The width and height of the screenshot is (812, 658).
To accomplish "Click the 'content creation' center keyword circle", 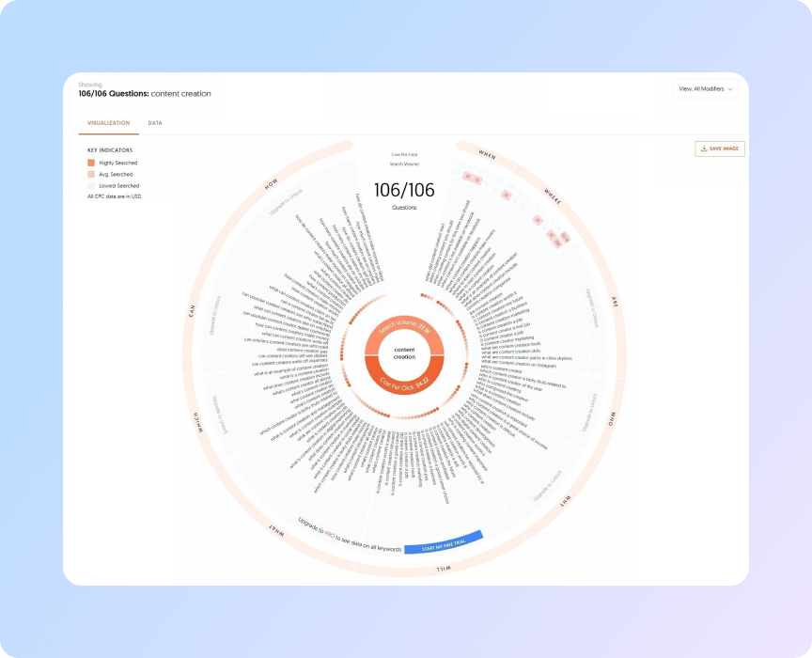I will click(404, 356).
